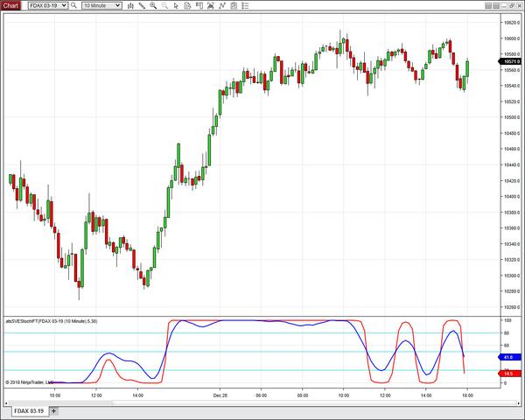
Task: Open the Data Series icon
Action: tap(211, 6)
